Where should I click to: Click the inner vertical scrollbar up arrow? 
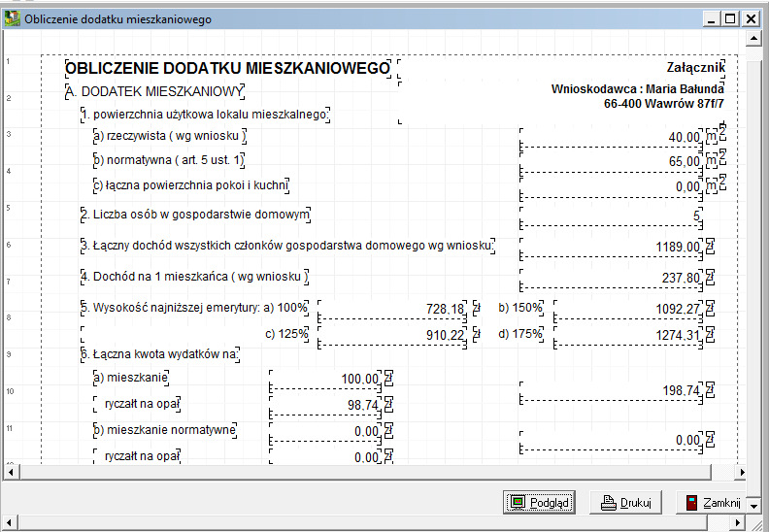[x=753, y=38]
